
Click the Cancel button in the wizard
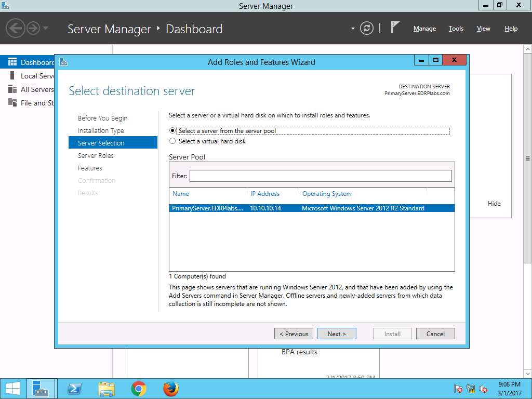[x=435, y=334]
